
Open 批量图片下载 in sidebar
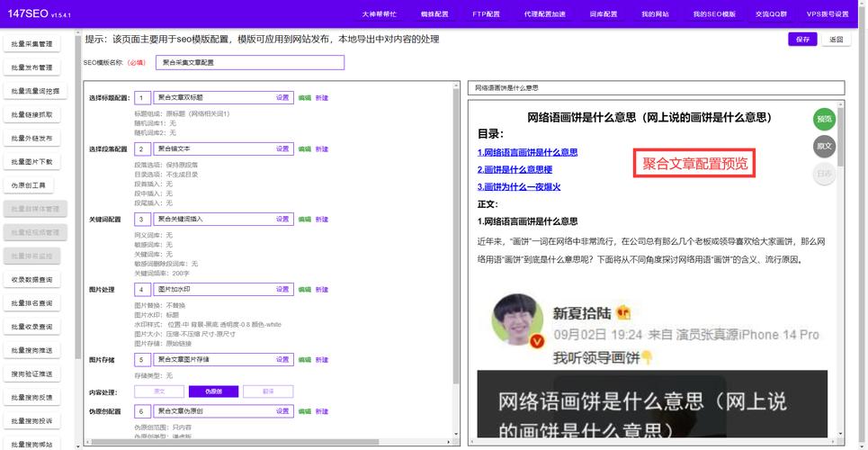[x=32, y=162]
